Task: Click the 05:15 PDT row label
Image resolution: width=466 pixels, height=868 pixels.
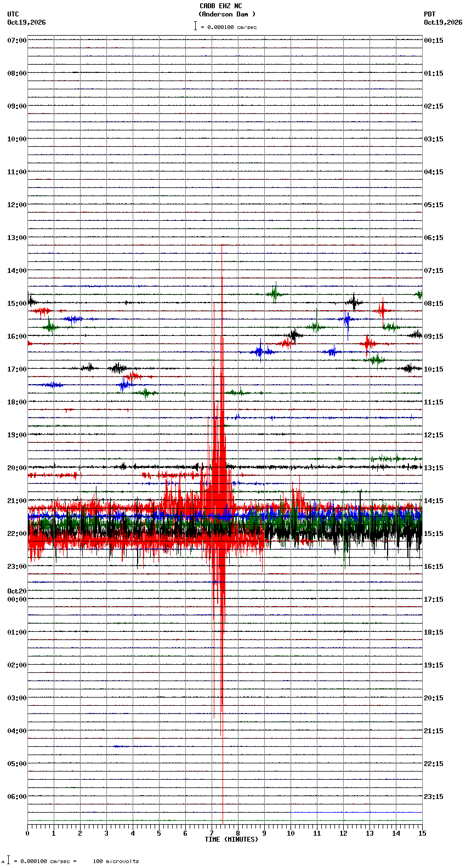Action: tap(434, 205)
